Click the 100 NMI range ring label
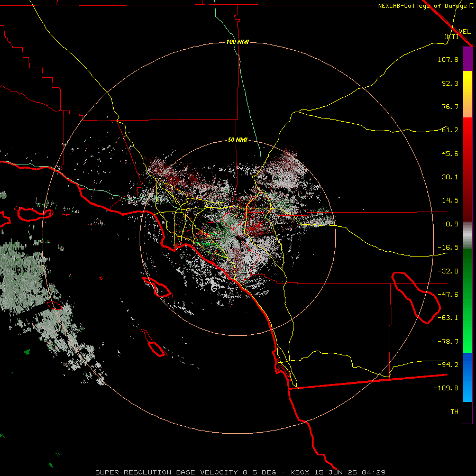 237,42
